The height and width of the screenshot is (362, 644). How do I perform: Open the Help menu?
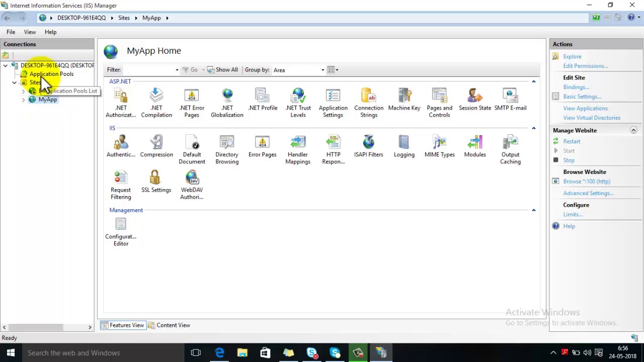tap(50, 32)
